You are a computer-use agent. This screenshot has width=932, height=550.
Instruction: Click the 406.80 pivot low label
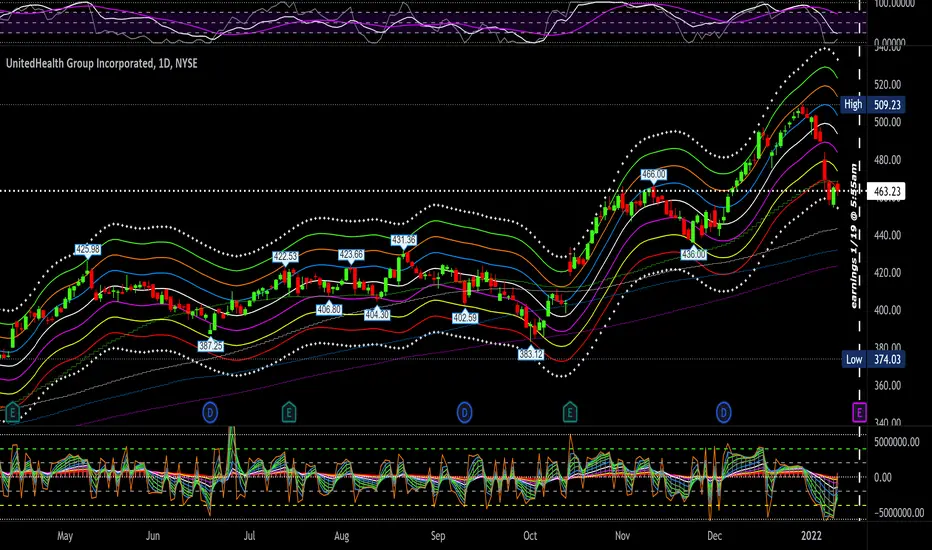329,310
